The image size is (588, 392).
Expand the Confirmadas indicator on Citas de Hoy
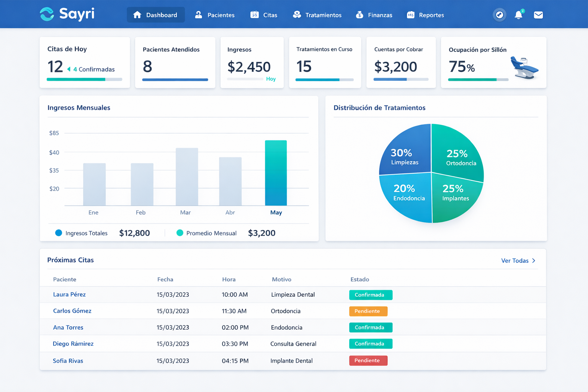tap(69, 69)
